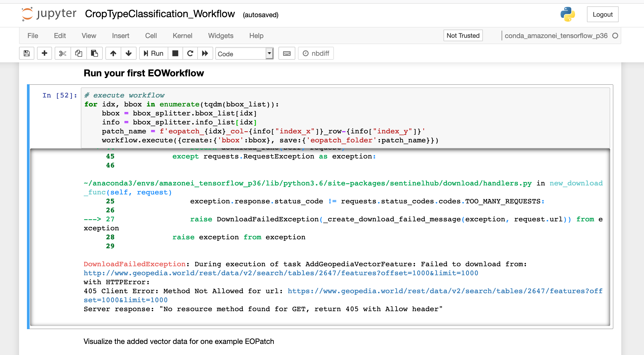The height and width of the screenshot is (355, 644).
Task: Insert cell below with plus icon
Action: tap(44, 53)
